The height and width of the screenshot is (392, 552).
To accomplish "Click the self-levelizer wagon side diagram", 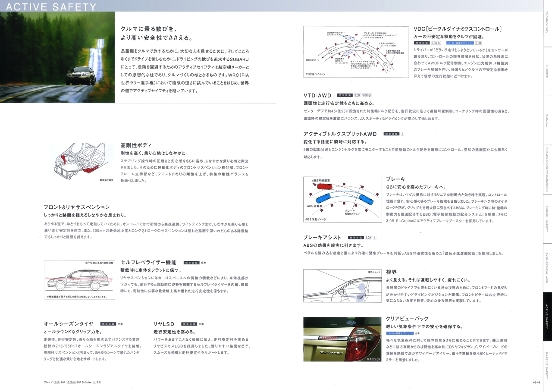I will (79, 280).
